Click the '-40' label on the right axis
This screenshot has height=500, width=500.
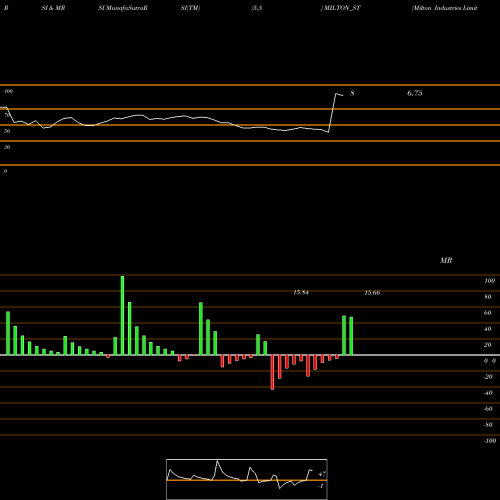pyautogui.click(x=488, y=393)
